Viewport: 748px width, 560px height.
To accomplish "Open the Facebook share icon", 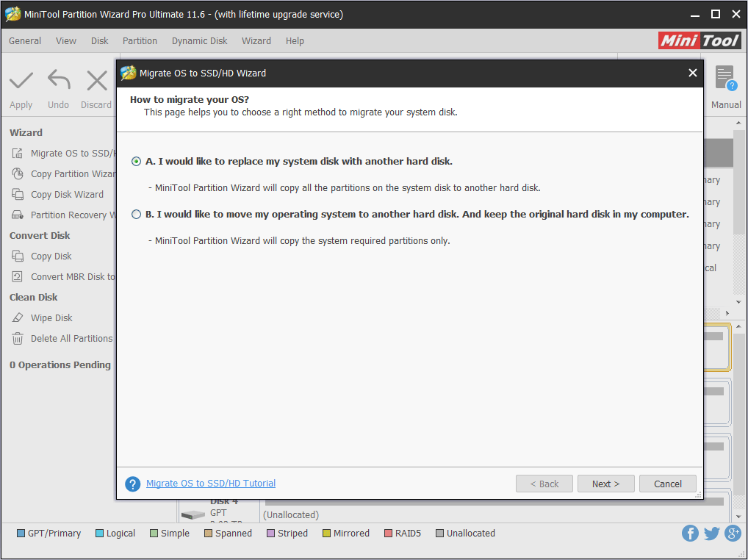I will [x=690, y=533].
